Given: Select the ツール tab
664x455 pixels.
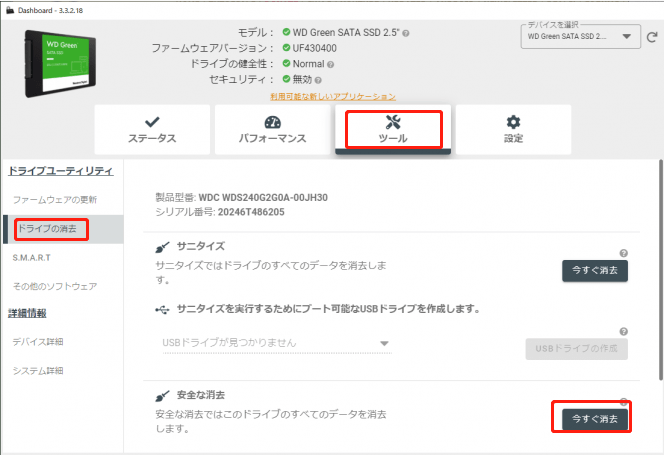Looking at the screenshot, I should [x=393, y=130].
